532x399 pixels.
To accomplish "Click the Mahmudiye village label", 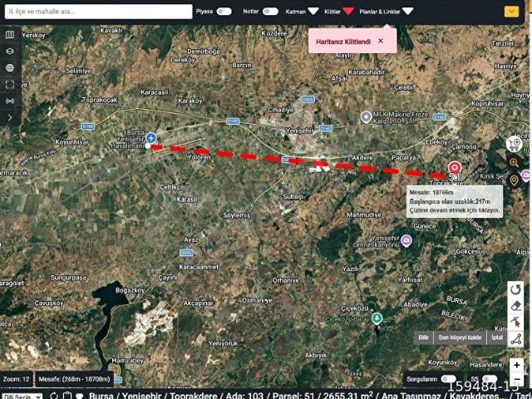I will point(364,214).
